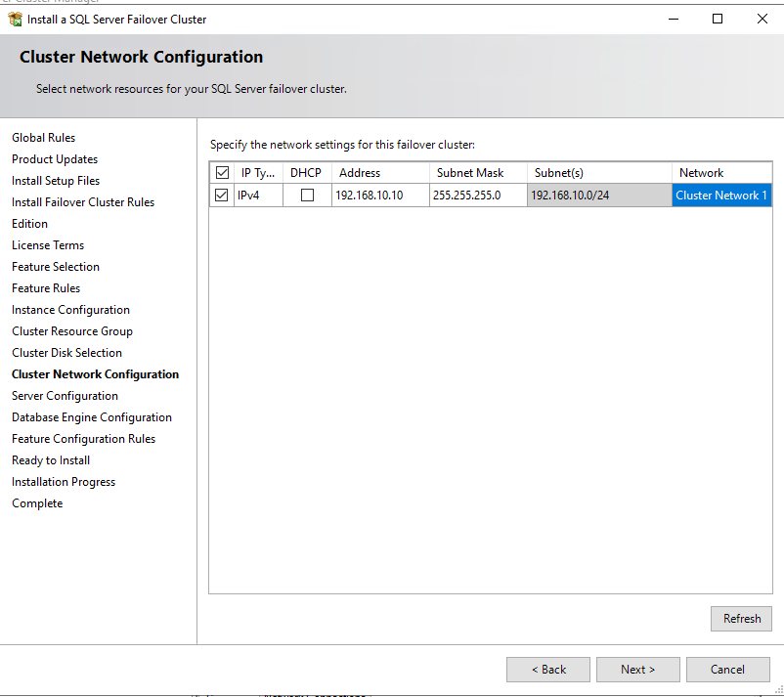Click the window resize grip

tap(778, 689)
